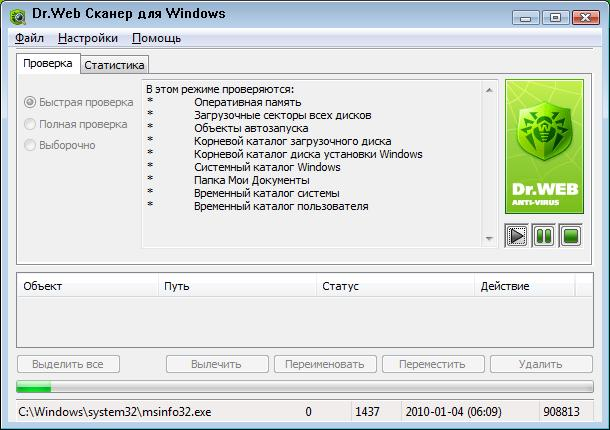
Task: Open the Помощь menu
Action: [x=156, y=38]
